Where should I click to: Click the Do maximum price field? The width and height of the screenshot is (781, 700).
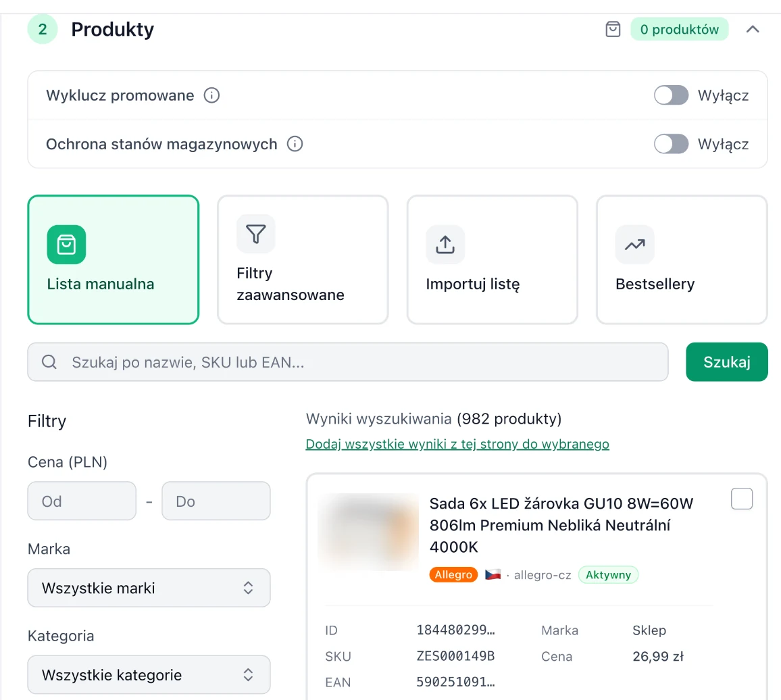[x=216, y=501]
